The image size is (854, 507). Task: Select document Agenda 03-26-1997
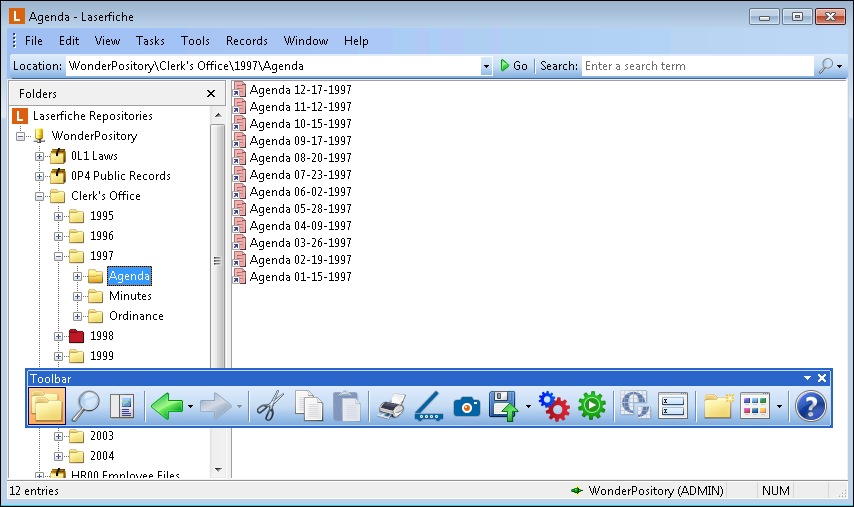tap(301, 243)
